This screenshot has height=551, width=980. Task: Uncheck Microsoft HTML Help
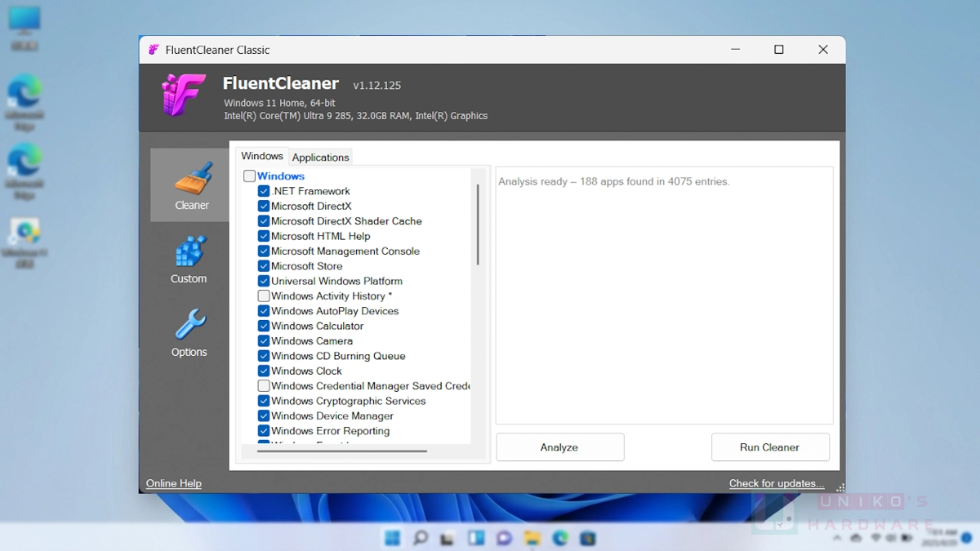pos(264,236)
